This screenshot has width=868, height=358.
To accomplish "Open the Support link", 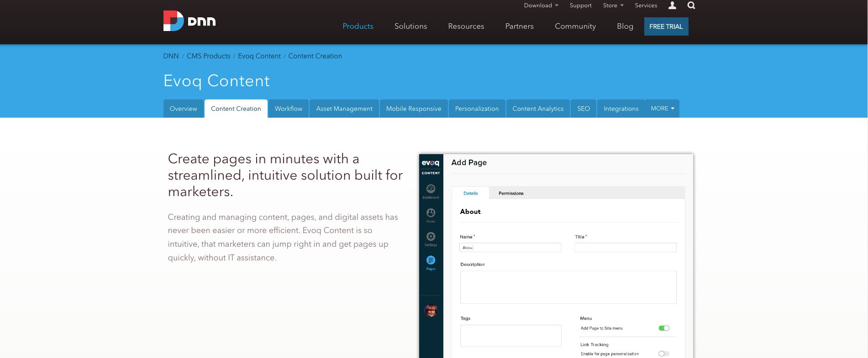I will point(580,5).
